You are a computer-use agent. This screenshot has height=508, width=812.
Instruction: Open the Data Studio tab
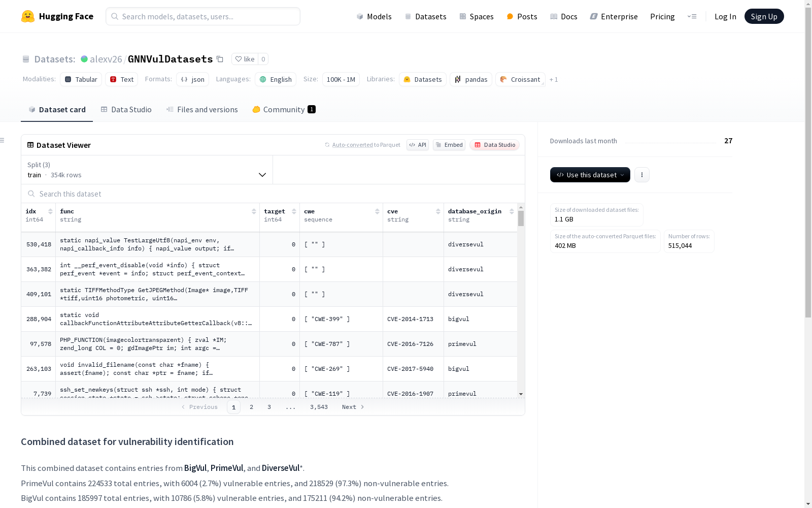[126, 110]
